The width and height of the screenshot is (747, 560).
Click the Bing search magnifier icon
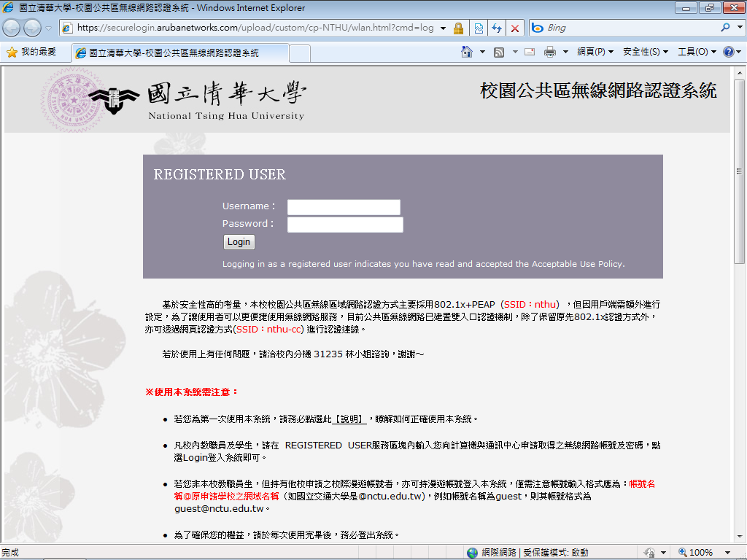[x=725, y=28]
